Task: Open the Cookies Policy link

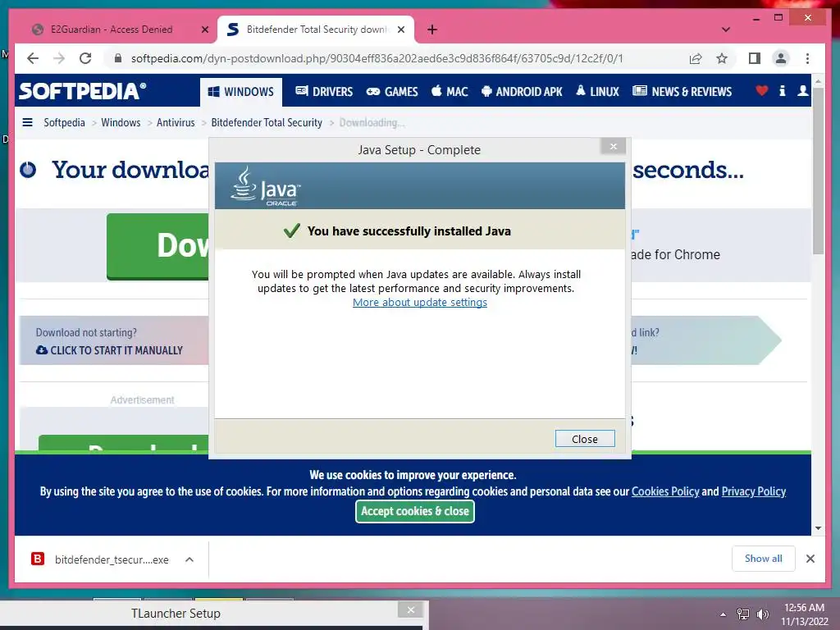Action: [665, 491]
